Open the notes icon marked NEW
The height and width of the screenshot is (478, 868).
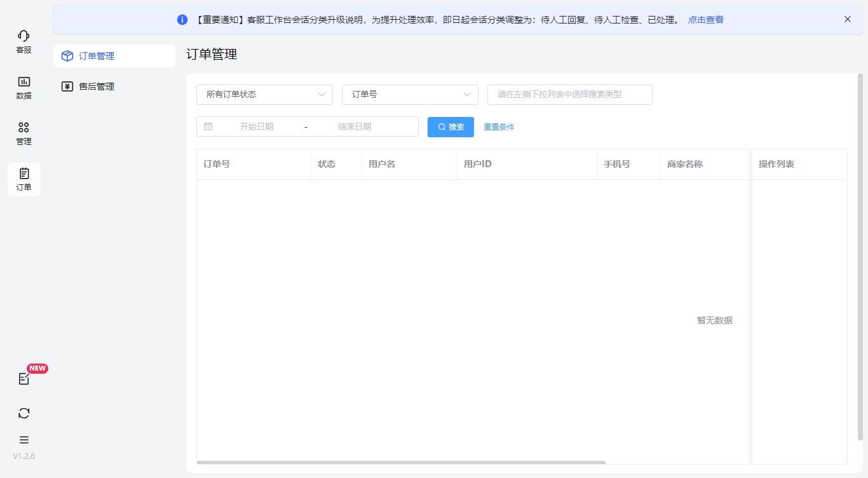[x=24, y=379]
